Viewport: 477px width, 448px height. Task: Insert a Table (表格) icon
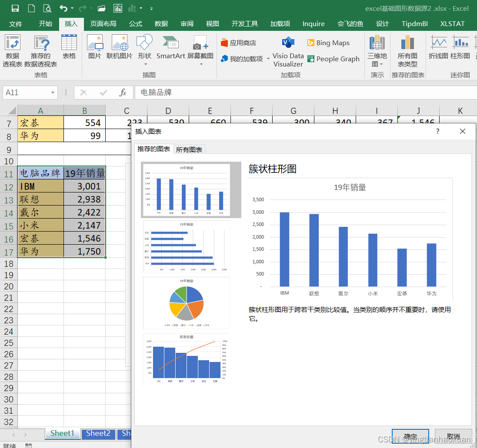(x=69, y=47)
